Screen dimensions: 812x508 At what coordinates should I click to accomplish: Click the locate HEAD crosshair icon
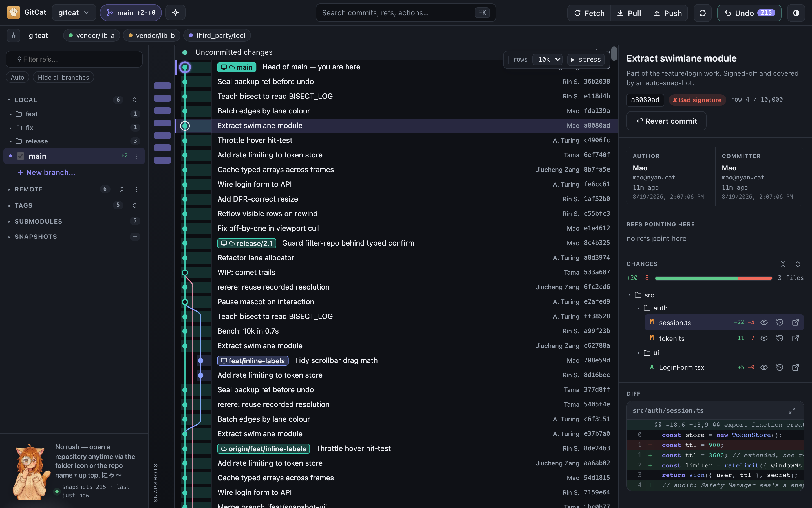(175, 12)
